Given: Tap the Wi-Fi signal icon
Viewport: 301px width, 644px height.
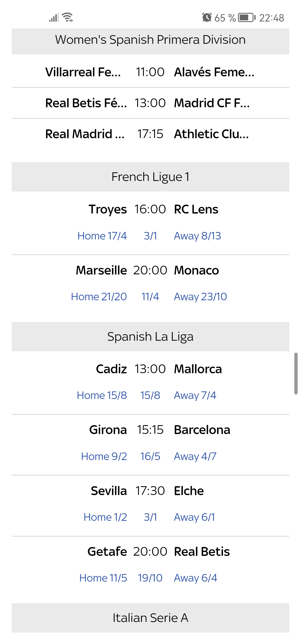Looking at the screenshot, I should 68,17.
